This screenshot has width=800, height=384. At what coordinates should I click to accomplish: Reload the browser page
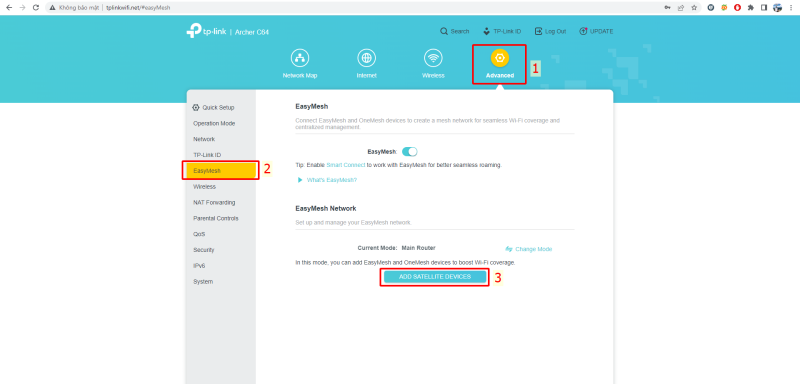(x=36, y=8)
